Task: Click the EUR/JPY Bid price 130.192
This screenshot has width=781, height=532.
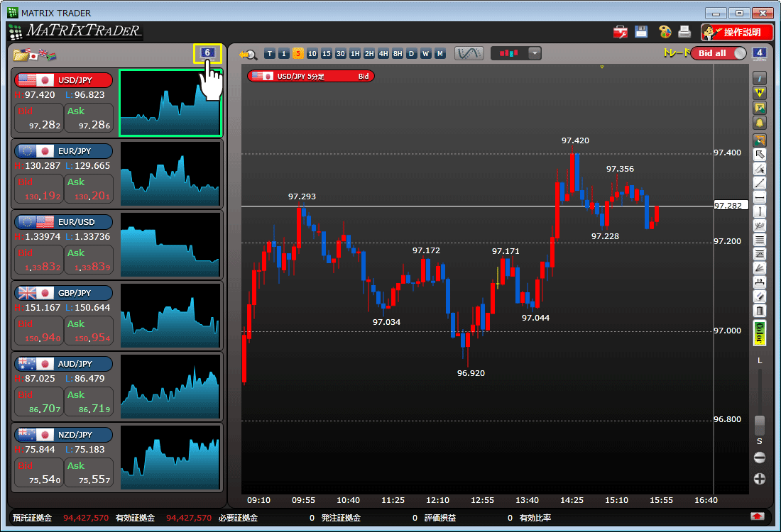Action: point(39,189)
